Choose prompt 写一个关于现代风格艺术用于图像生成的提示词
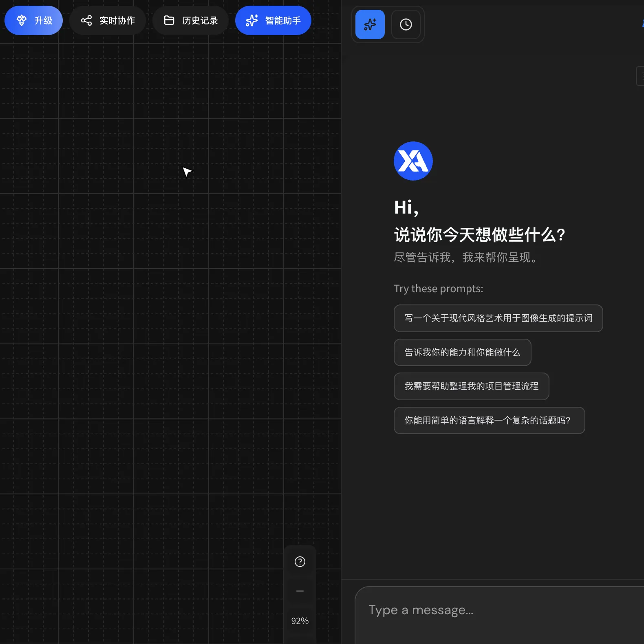Viewport: 644px width, 644px height. pyautogui.click(x=498, y=318)
